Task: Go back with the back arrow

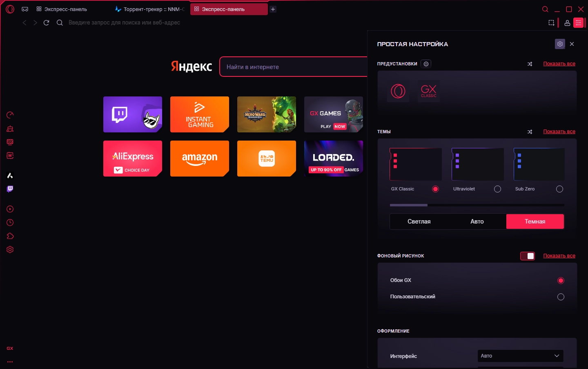Action: (24, 22)
